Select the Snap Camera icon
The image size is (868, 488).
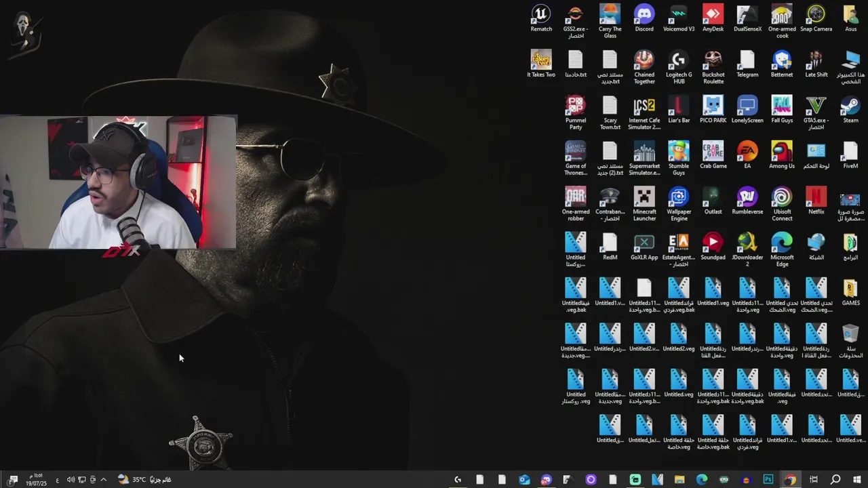click(816, 18)
